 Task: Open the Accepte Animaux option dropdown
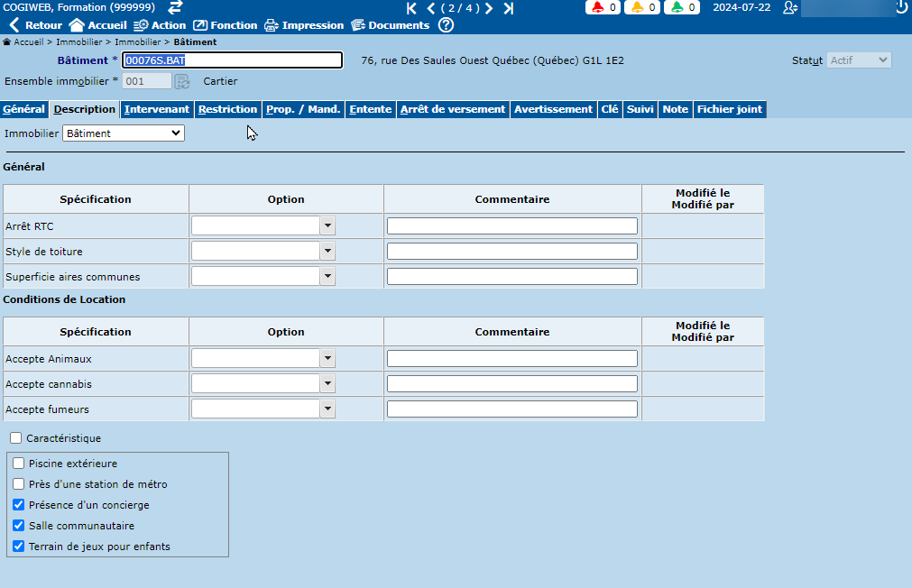[327, 359]
